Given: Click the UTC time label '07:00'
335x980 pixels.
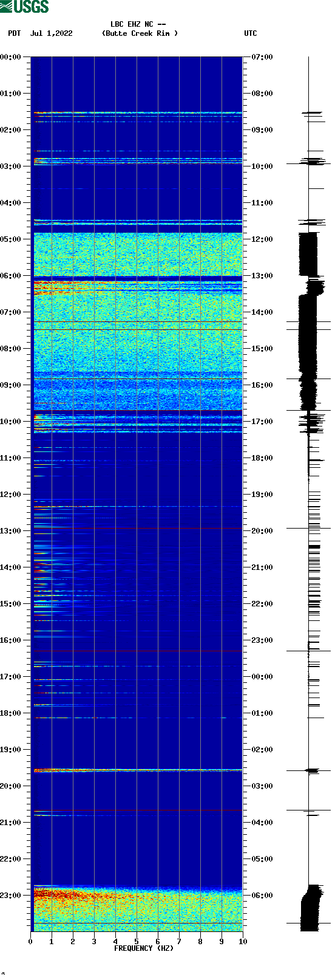Looking at the screenshot, I should click(262, 57).
